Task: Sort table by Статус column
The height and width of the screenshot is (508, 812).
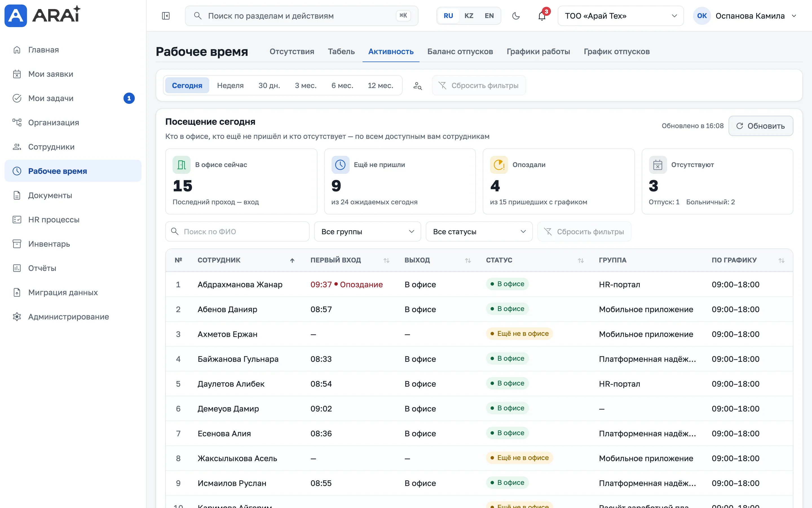Action: click(x=581, y=260)
